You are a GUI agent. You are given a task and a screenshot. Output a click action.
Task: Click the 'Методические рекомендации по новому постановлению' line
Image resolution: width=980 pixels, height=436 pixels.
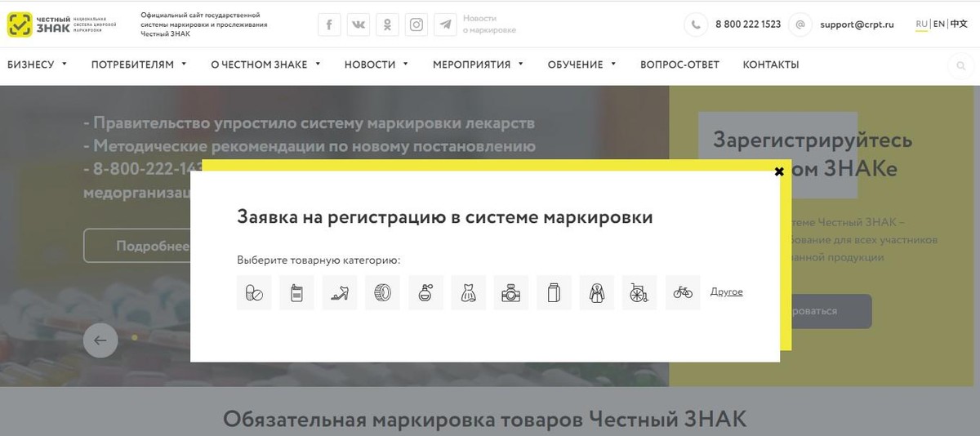(310, 147)
